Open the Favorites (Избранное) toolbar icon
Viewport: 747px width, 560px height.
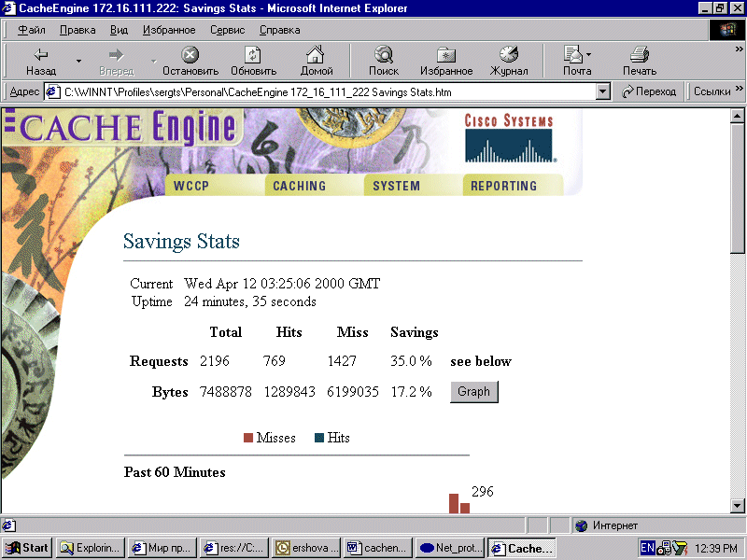pos(446,55)
